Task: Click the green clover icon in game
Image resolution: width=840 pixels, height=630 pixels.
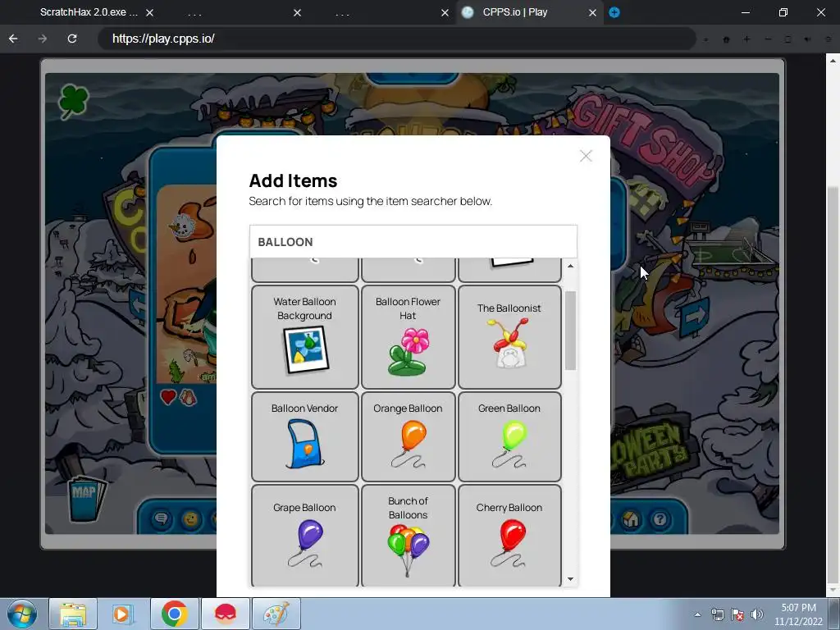Action: tap(73, 101)
